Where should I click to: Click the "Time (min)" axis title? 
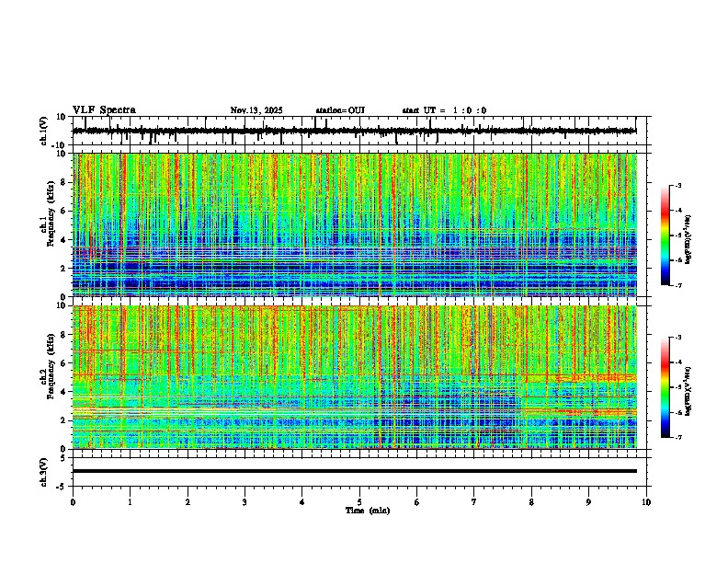click(368, 511)
